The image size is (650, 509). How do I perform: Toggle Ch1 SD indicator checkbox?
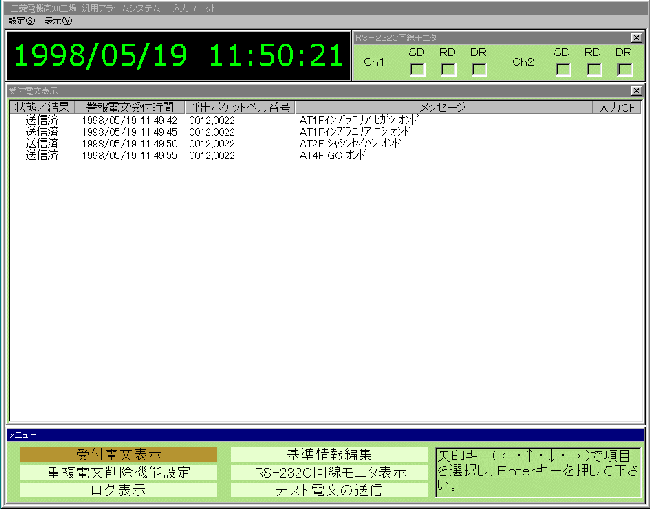419,69
